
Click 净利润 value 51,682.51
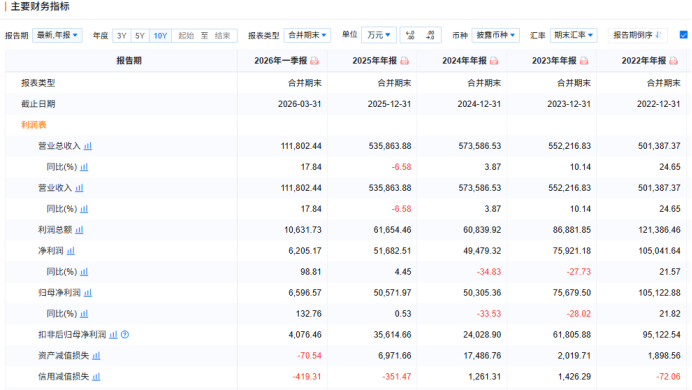pyautogui.click(x=392, y=251)
